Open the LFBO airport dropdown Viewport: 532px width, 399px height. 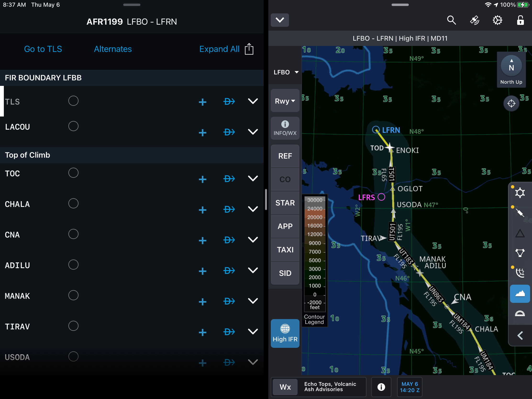tap(285, 72)
